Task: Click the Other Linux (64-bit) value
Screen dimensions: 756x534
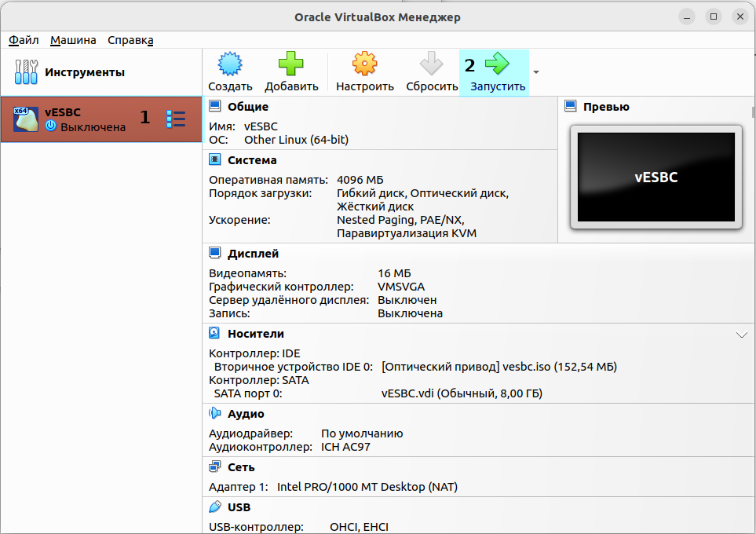Action: point(296,140)
